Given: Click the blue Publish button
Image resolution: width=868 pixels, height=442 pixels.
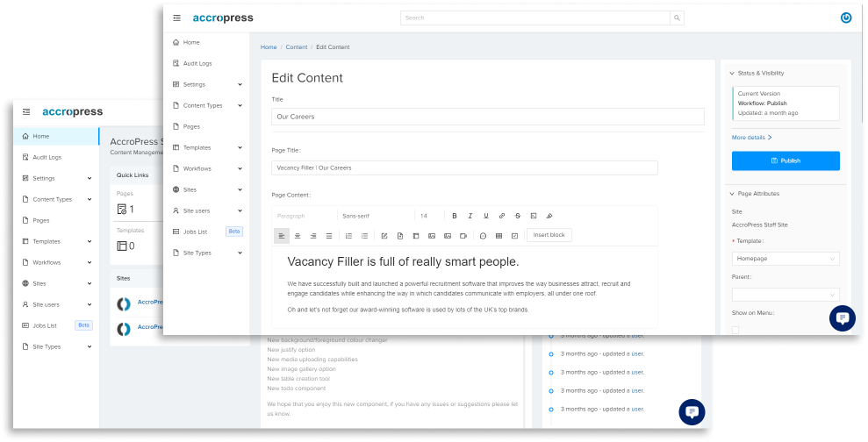Looking at the screenshot, I should [786, 161].
